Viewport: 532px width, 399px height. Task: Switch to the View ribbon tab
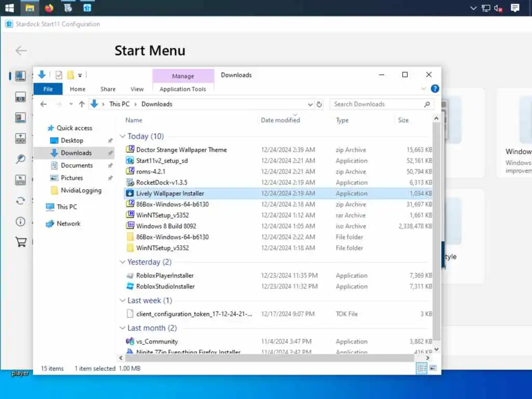point(137,89)
